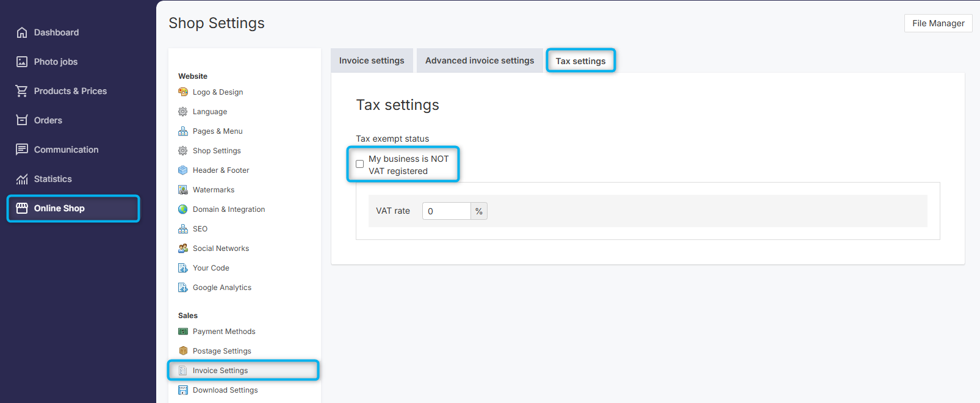Click the Social Networks people icon
This screenshot has height=403, width=980.
coord(183,249)
